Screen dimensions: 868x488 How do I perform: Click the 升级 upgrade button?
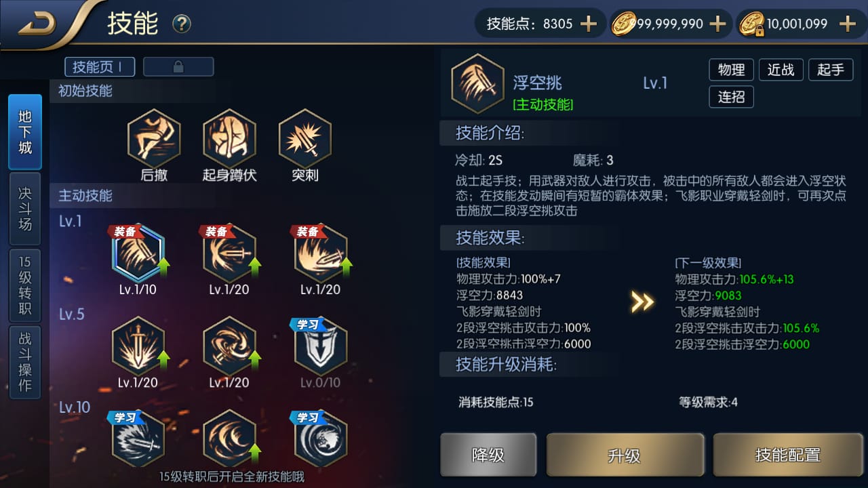tap(624, 455)
